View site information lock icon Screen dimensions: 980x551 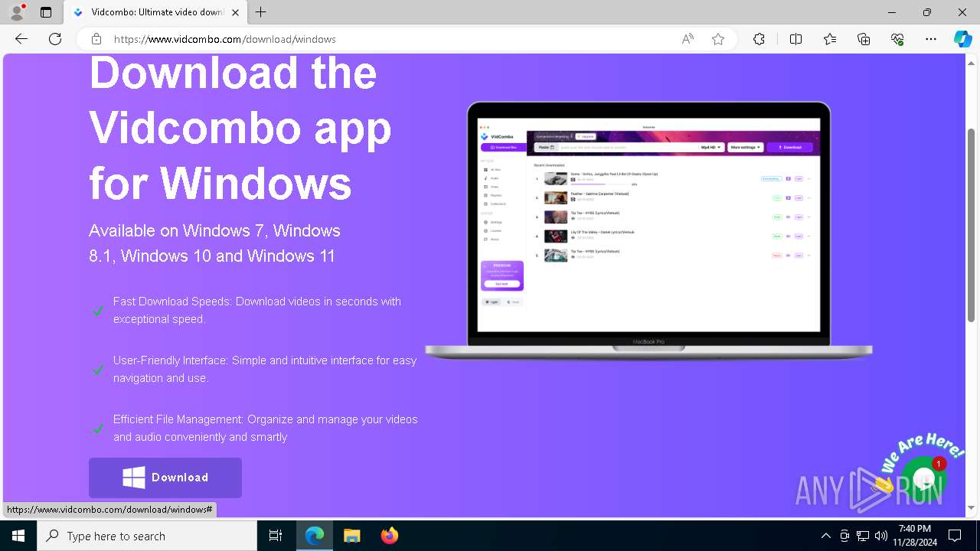coord(96,39)
